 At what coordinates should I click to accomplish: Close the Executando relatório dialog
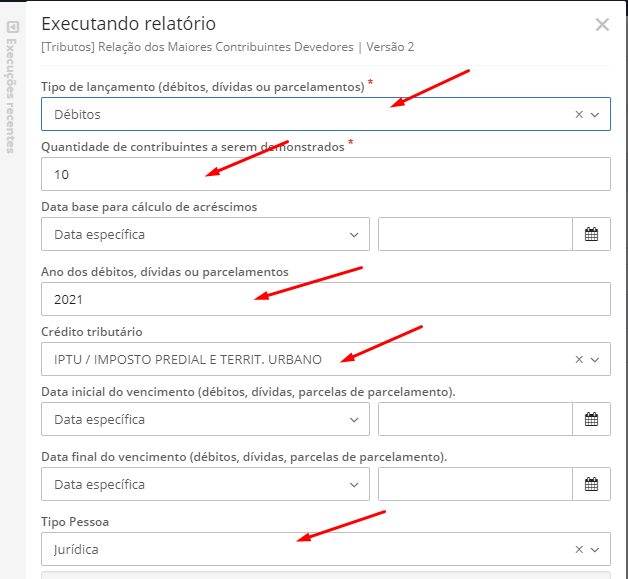point(602,25)
